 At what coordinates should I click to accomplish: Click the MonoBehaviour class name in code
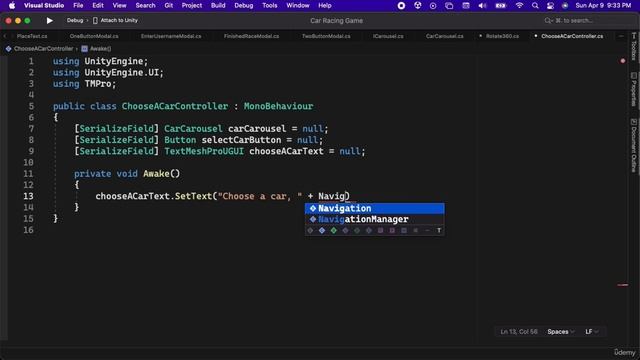278,107
